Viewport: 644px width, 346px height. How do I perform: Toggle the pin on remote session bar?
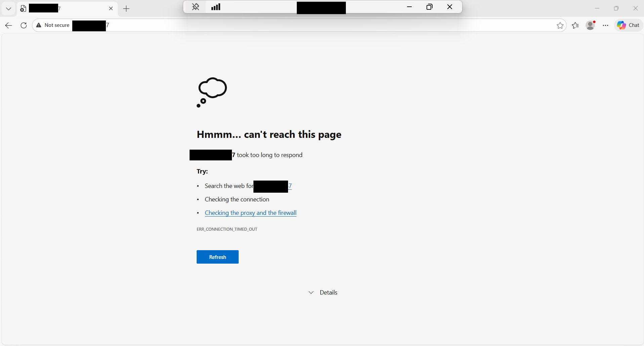(x=196, y=7)
